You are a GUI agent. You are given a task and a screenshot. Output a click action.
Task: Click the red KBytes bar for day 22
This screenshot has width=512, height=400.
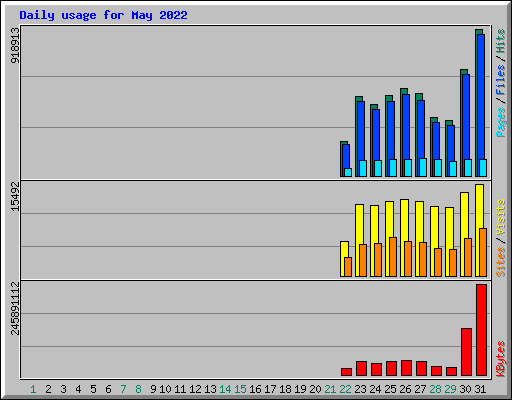tap(346, 372)
